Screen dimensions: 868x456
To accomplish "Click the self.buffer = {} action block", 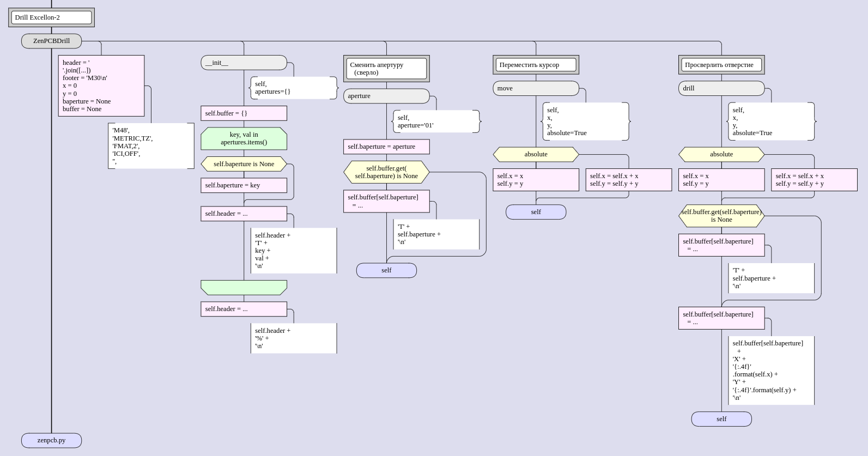I will tap(244, 113).
